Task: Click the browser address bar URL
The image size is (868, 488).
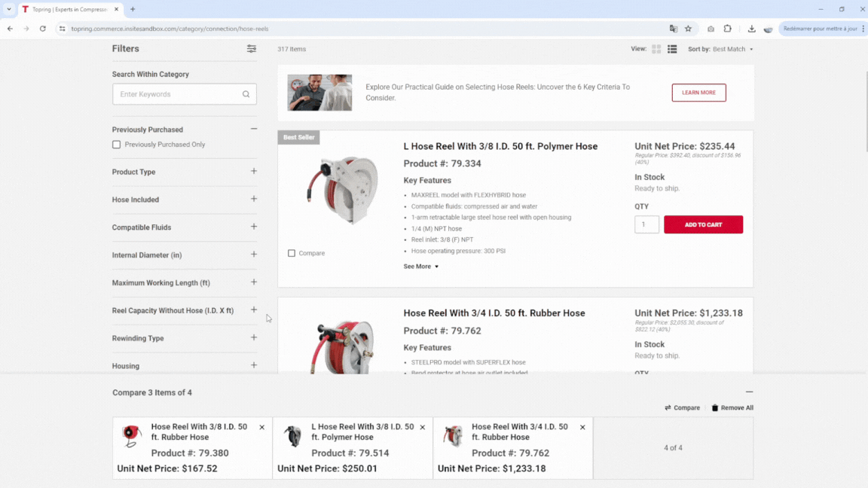Action: (x=170, y=29)
